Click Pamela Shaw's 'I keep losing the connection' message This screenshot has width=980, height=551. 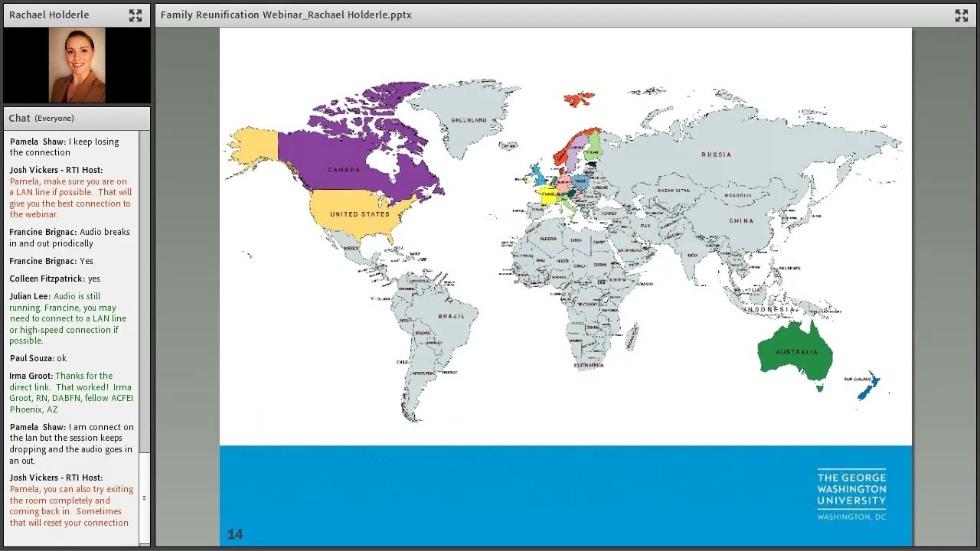64,147
